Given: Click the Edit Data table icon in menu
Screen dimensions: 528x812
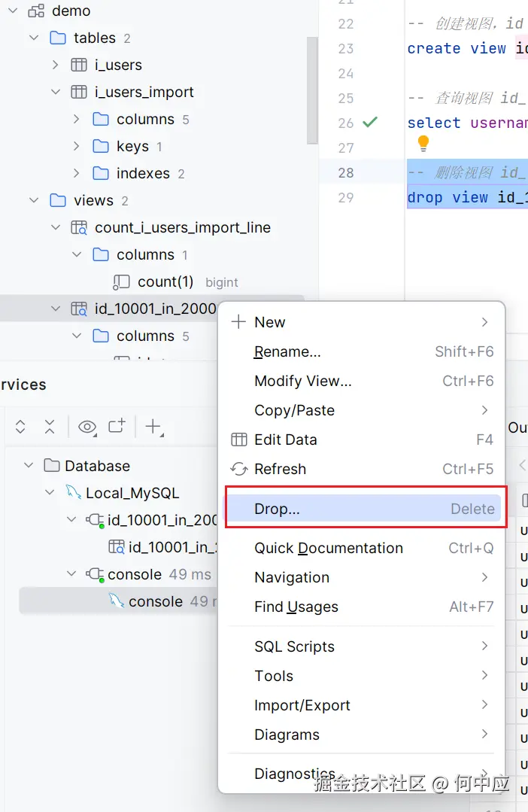Looking at the screenshot, I should [238, 439].
